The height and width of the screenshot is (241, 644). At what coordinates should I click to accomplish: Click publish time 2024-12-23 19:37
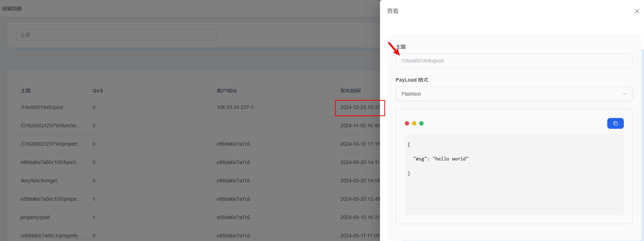[x=360, y=107]
